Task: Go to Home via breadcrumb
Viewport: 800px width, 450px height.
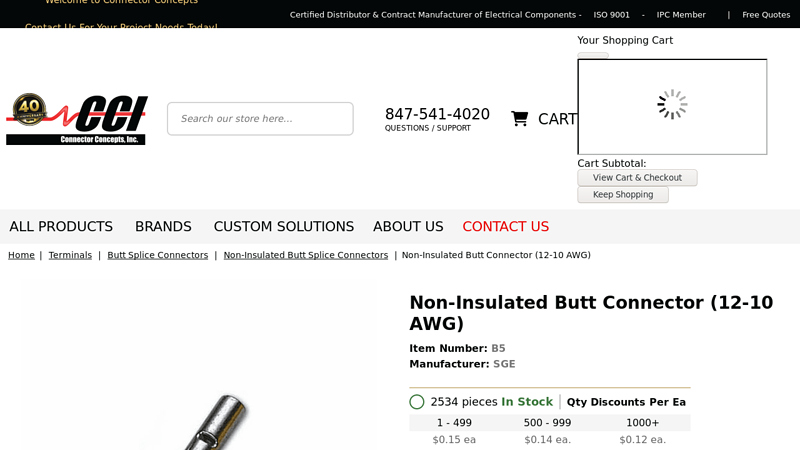Action: [21, 255]
